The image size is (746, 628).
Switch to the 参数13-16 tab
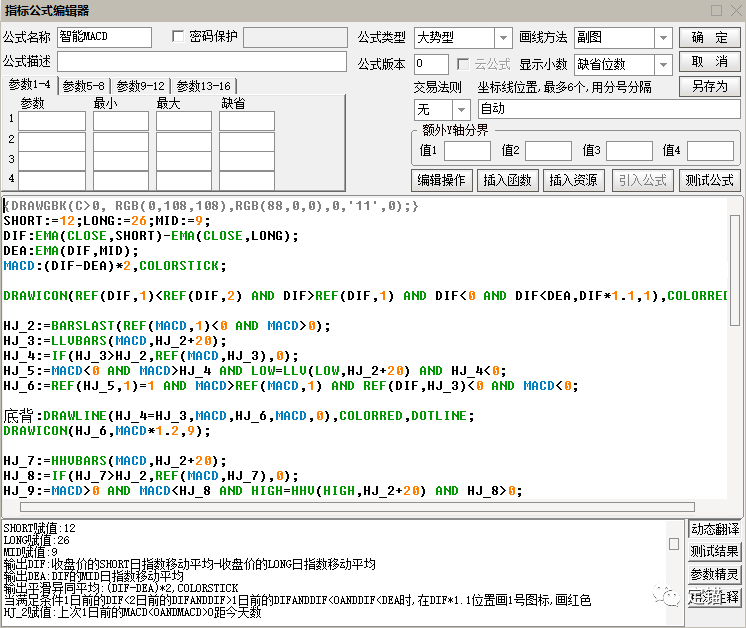[203, 86]
